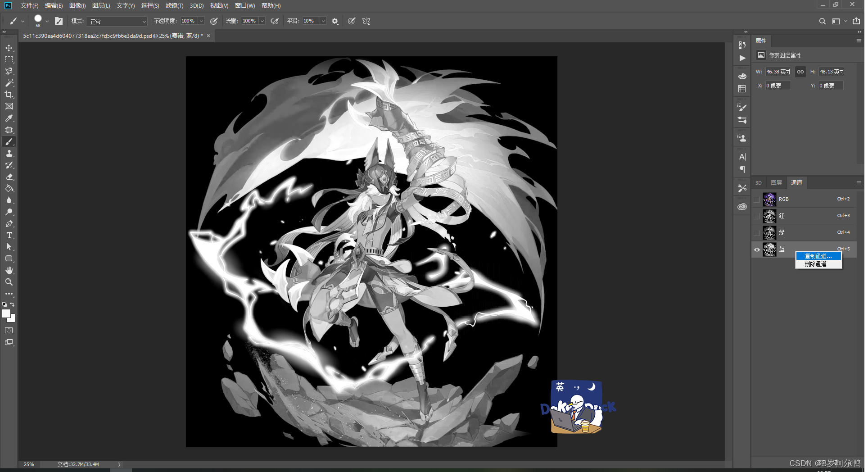Select the Path Selection tool
Screen dimensions: 868x472
coord(9,247)
